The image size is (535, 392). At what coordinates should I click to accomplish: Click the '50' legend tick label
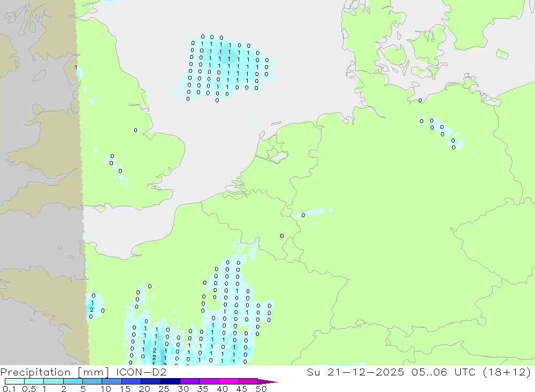(x=262, y=389)
